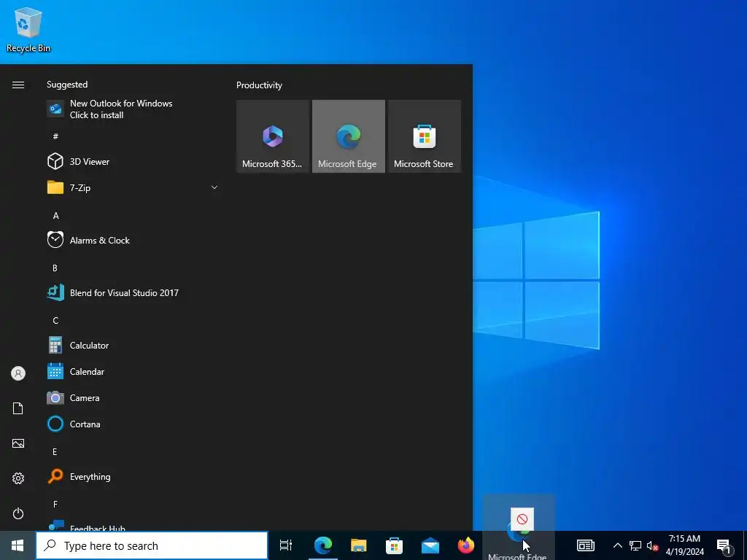The height and width of the screenshot is (560, 747).
Task: Open Documents from Start sidebar
Action: tap(18, 408)
